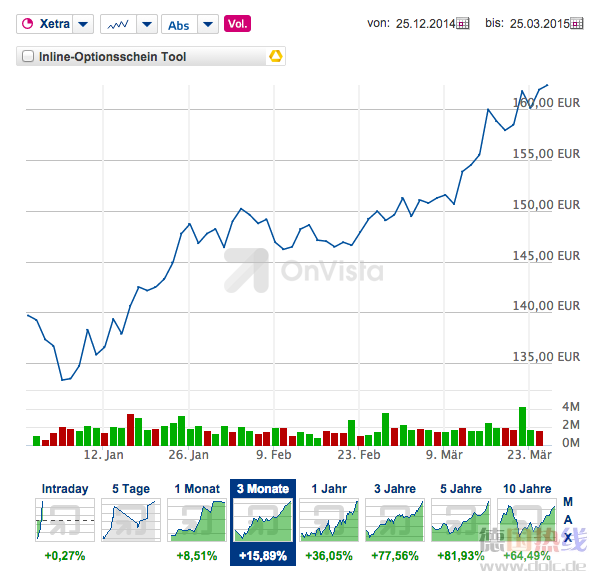Switch to the 10 Jahre period tab
The image size is (594, 578).
(527, 489)
